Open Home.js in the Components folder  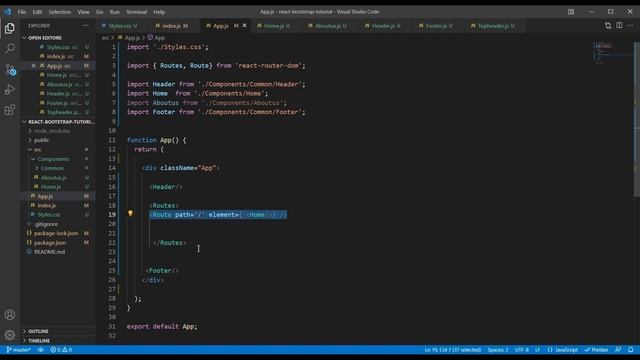[x=58, y=187]
